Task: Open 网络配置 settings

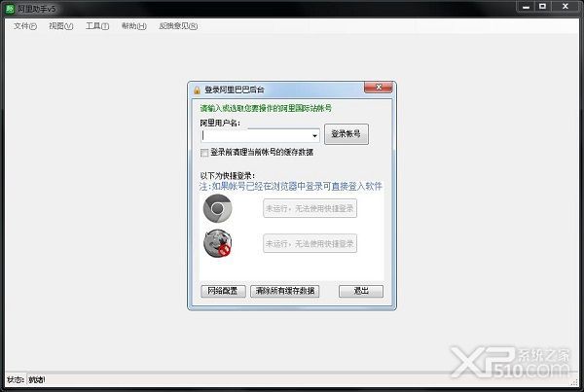Action: [223, 291]
